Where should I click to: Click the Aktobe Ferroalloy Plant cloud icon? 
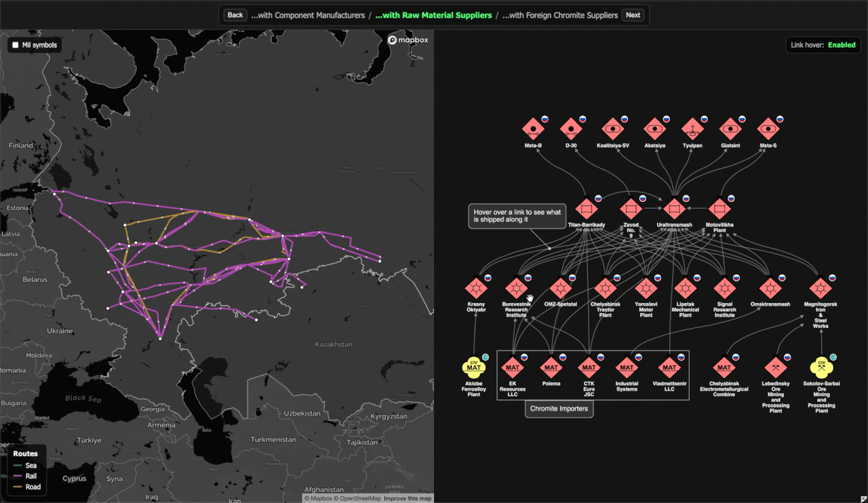tap(474, 367)
